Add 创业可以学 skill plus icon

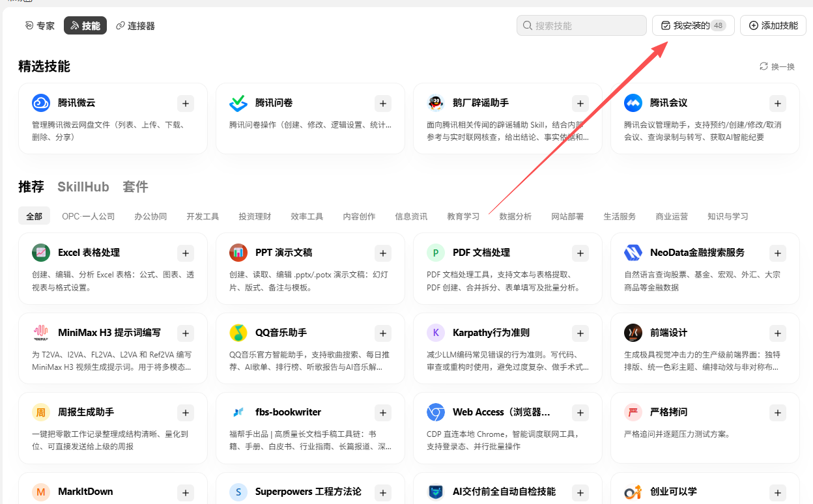point(778,492)
